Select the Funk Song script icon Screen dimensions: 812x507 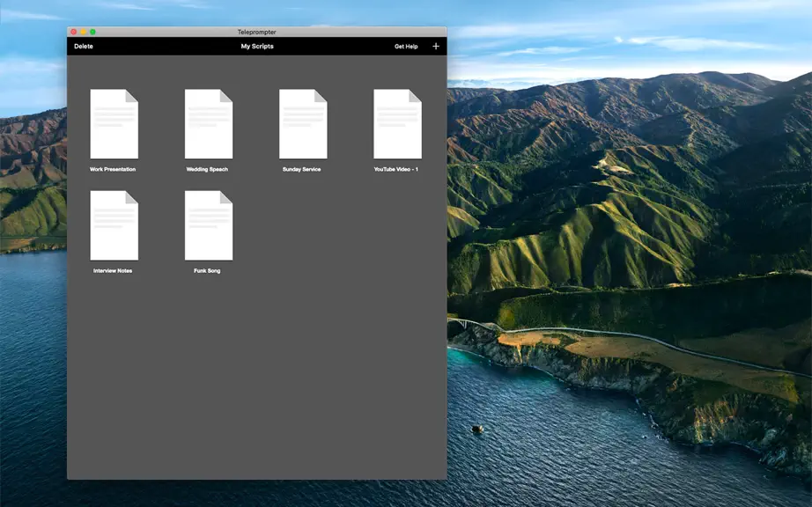[x=209, y=225]
